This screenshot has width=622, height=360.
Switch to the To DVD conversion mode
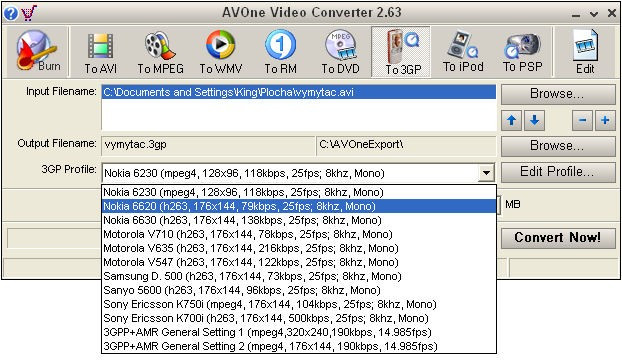pos(340,53)
